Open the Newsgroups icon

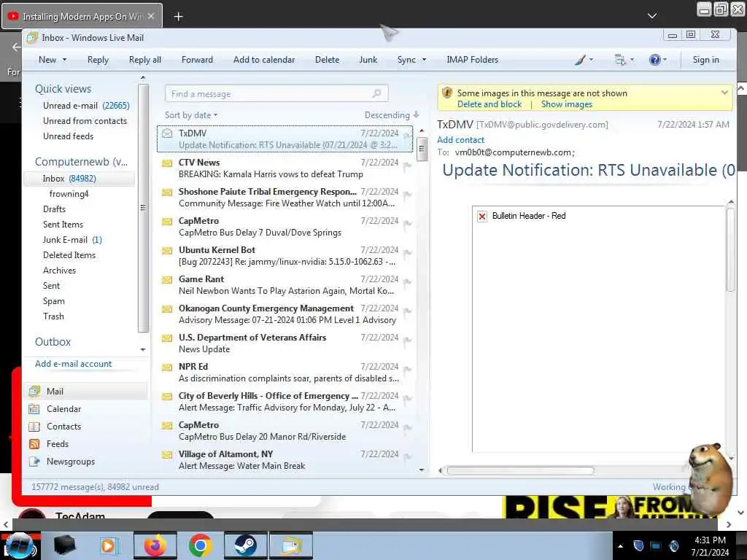tap(34, 462)
